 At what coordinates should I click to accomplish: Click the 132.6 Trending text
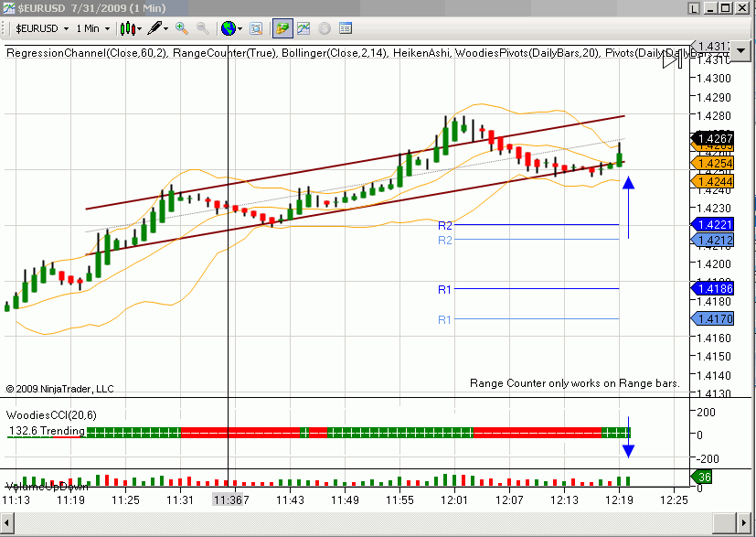tap(47, 430)
